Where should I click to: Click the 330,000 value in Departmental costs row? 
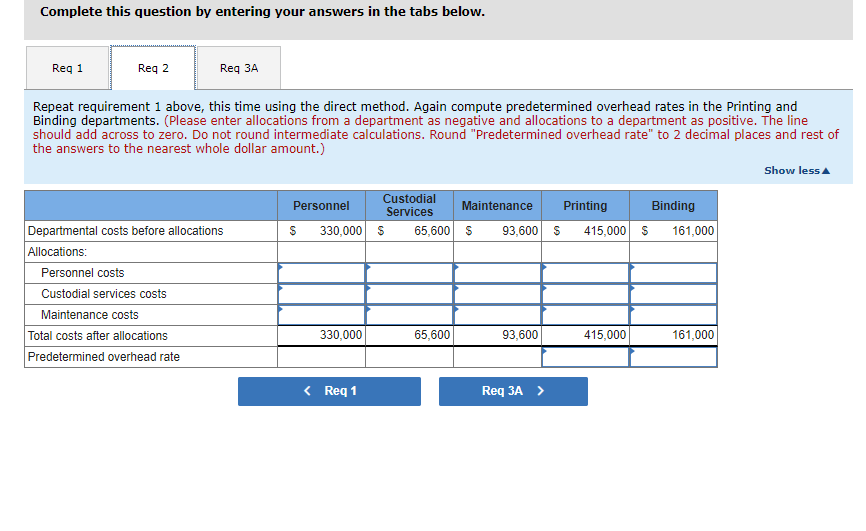tap(341, 231)
